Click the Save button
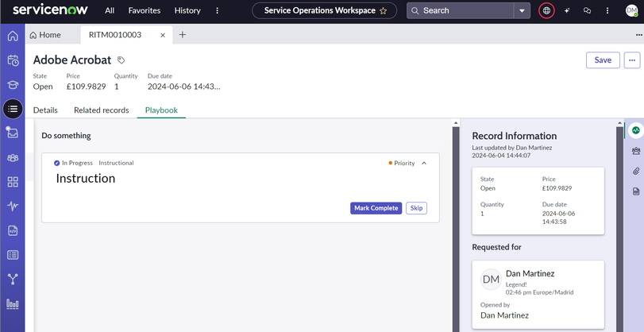The image size is (644, 332). (603, 60)
